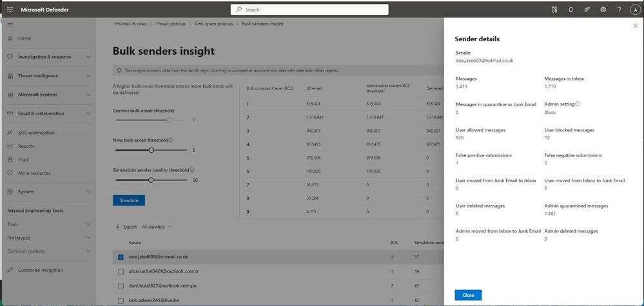Follow the Anti-spam policies breadcrumb
644x306 pixels.
tap(213, 24)
